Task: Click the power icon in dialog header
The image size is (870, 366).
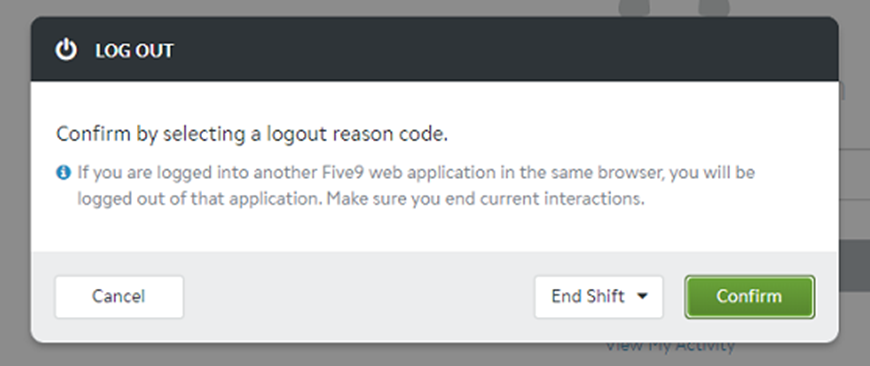Action: (66, 50)
